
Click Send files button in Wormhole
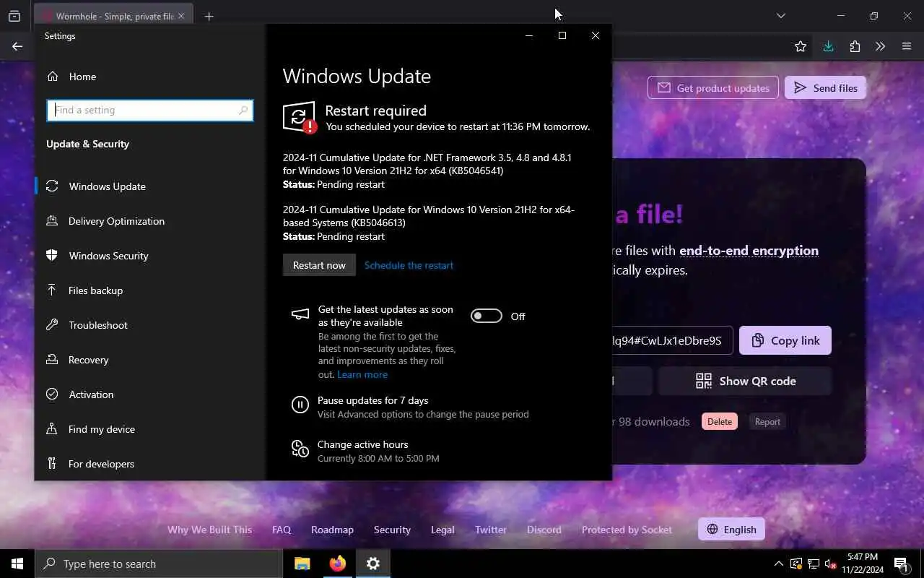click(825, 88)
